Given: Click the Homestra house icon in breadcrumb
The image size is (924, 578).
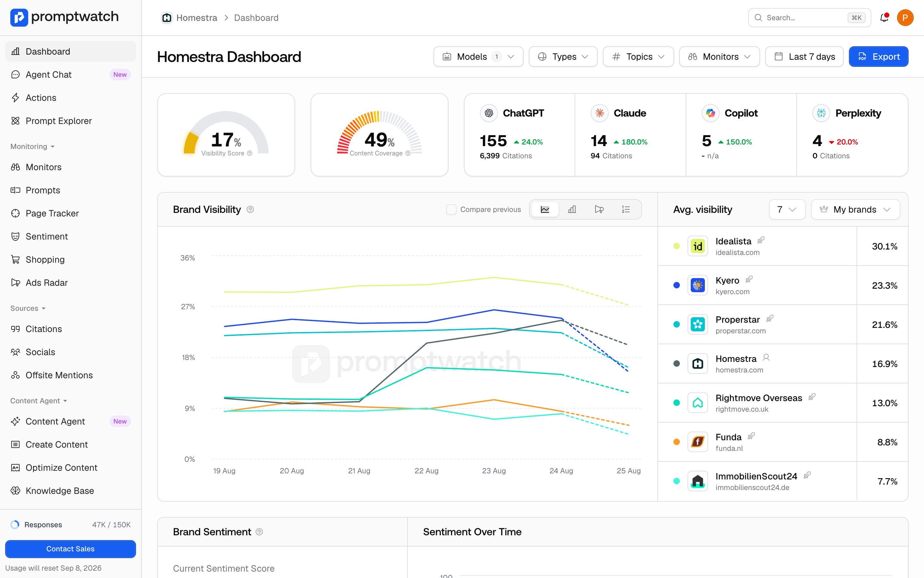Looking at the screenshot, I should [167, 18].
